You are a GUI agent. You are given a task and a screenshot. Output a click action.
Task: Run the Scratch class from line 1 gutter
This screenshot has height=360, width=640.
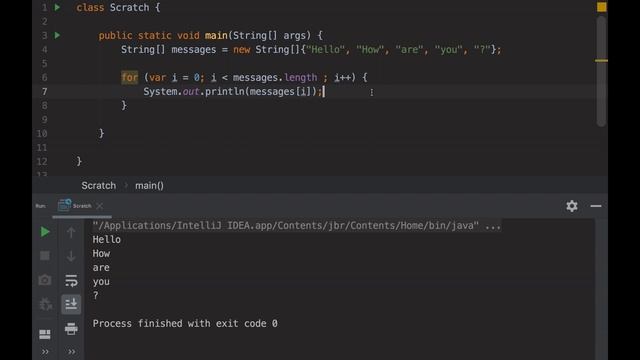coord(57,7)
